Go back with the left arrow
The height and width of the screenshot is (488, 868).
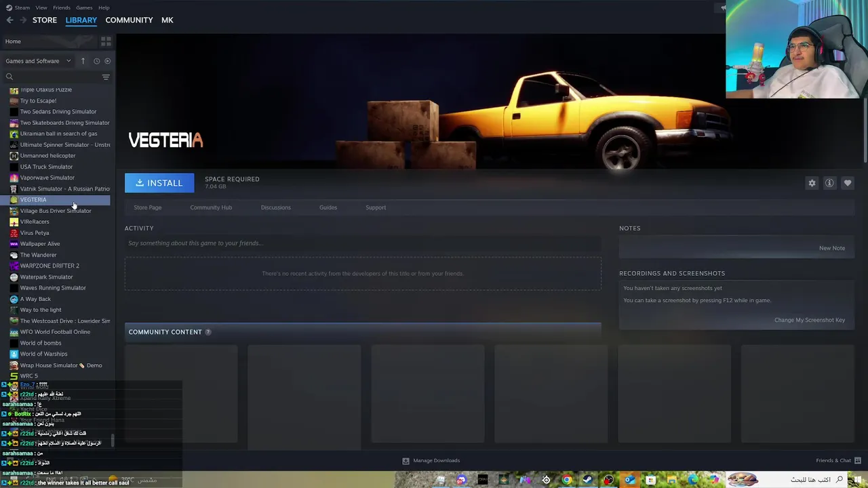click(9, 20)
